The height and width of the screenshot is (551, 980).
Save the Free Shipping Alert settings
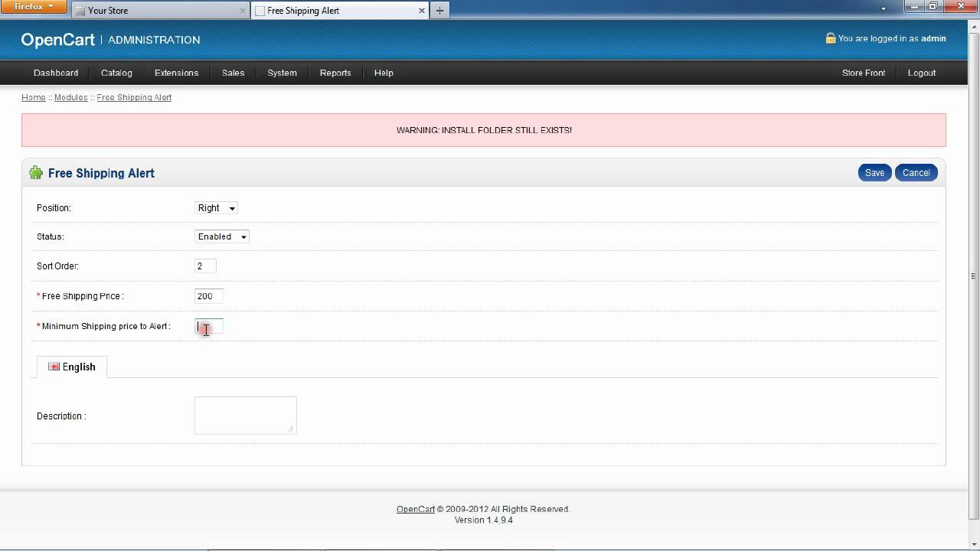(x=874, y=173)
